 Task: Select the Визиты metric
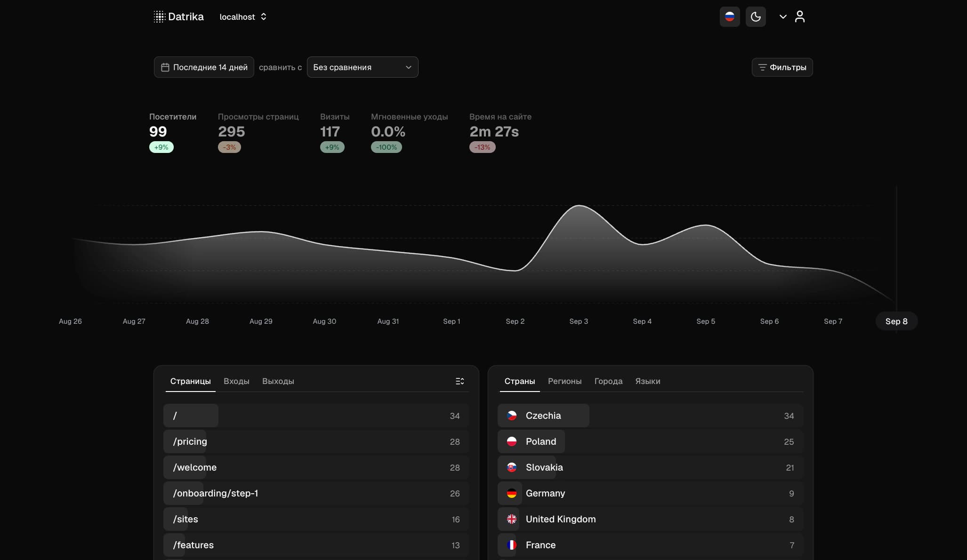[335, 132]
